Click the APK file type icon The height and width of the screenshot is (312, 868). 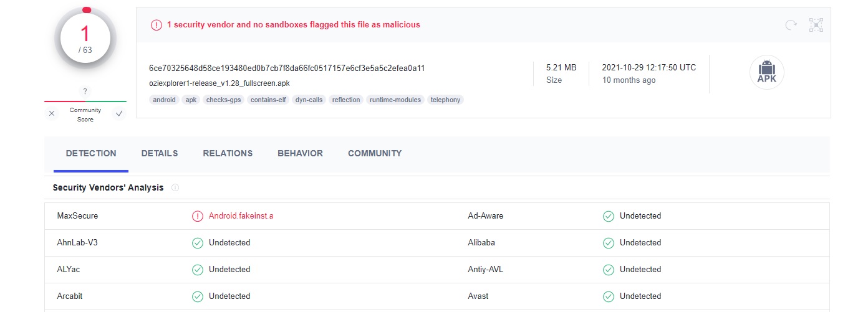pyautogui.click(x=766, y=73)
